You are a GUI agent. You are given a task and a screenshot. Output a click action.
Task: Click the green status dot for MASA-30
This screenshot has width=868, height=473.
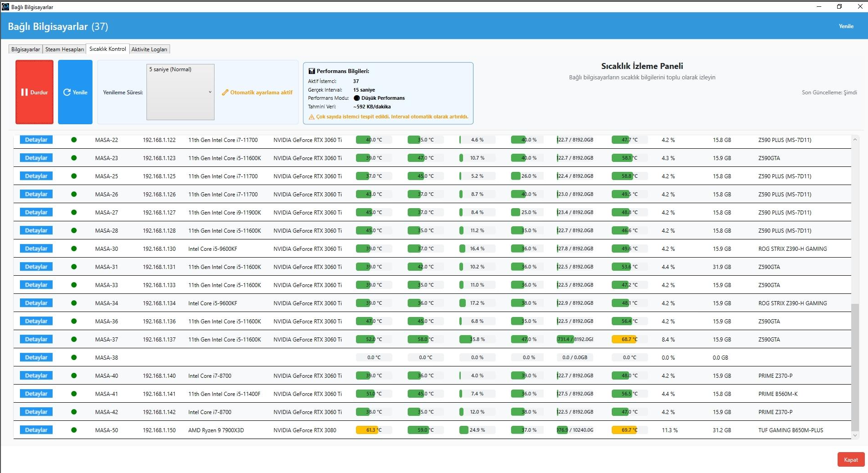pos(74,249)
